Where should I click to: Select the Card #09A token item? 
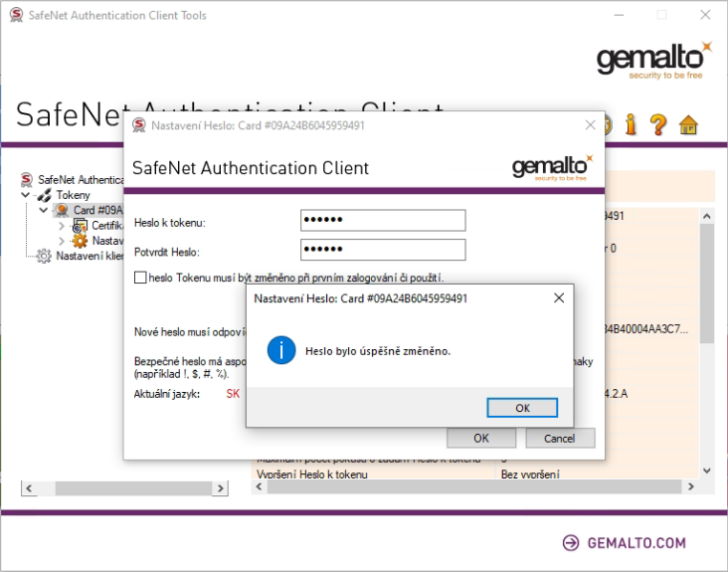(98, 210)
